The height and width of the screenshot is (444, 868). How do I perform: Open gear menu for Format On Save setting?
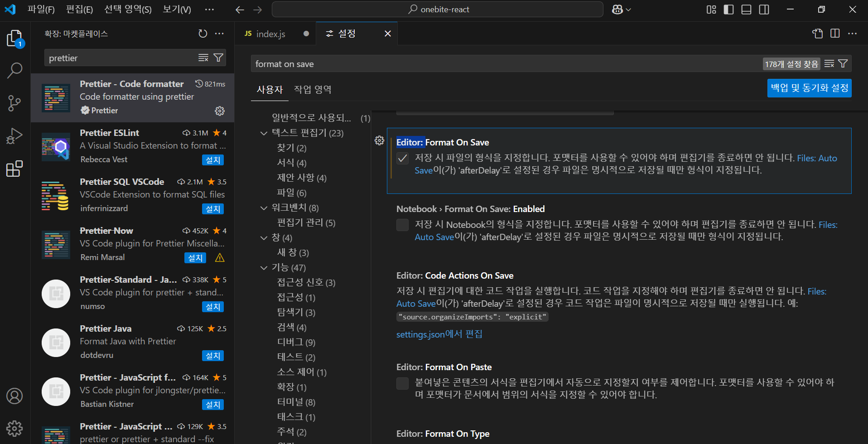pos(380,141)
